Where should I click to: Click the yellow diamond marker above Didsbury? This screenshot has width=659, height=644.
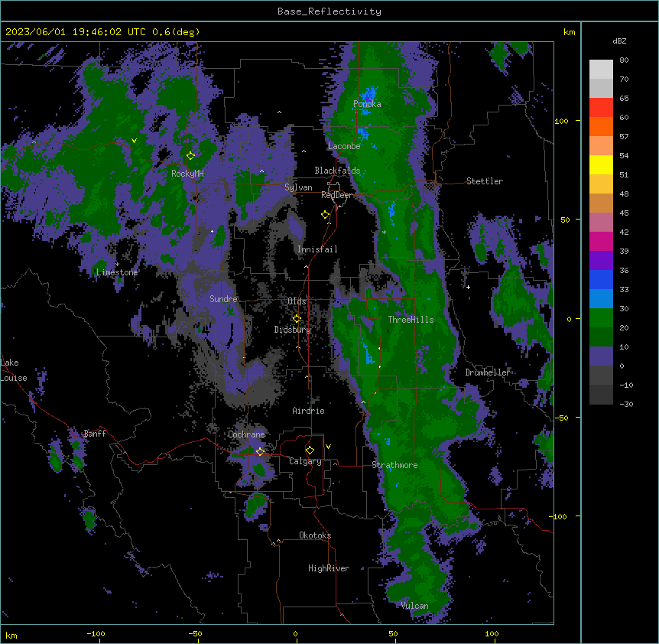tap(297, 319)
